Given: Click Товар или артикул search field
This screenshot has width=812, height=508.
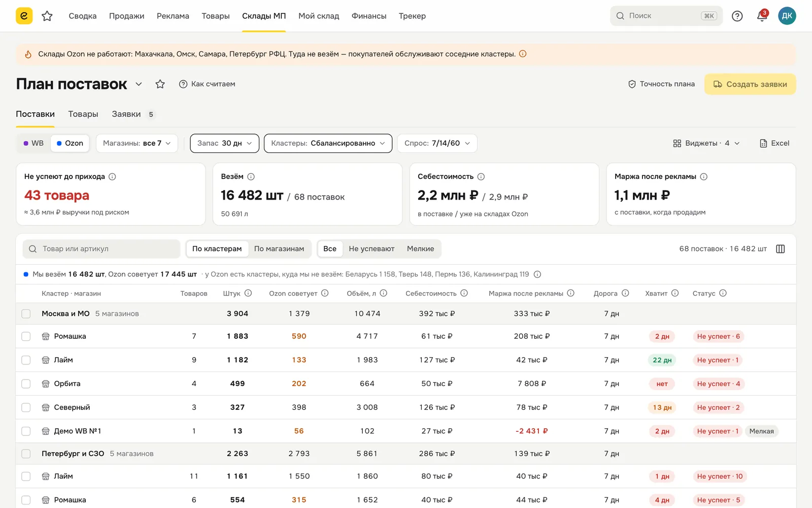Looking at the screenshot, I should pyautogui.click(x=101, y=249).
